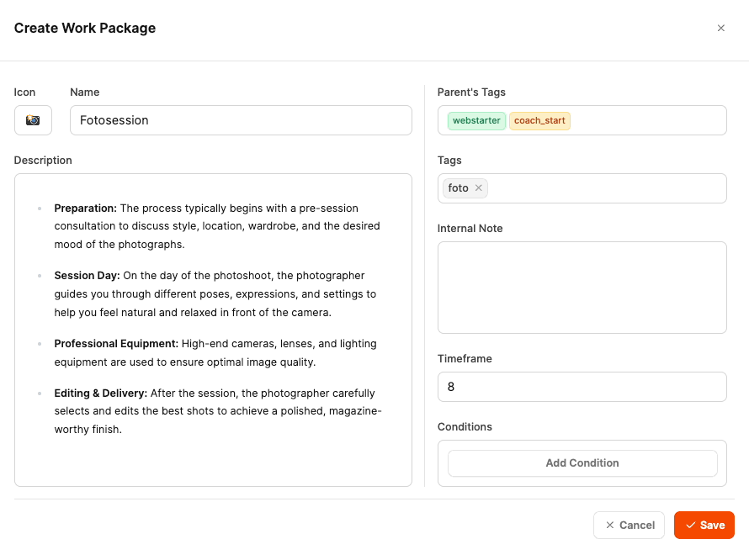Click the Cancel button

[x=629, y=526]
